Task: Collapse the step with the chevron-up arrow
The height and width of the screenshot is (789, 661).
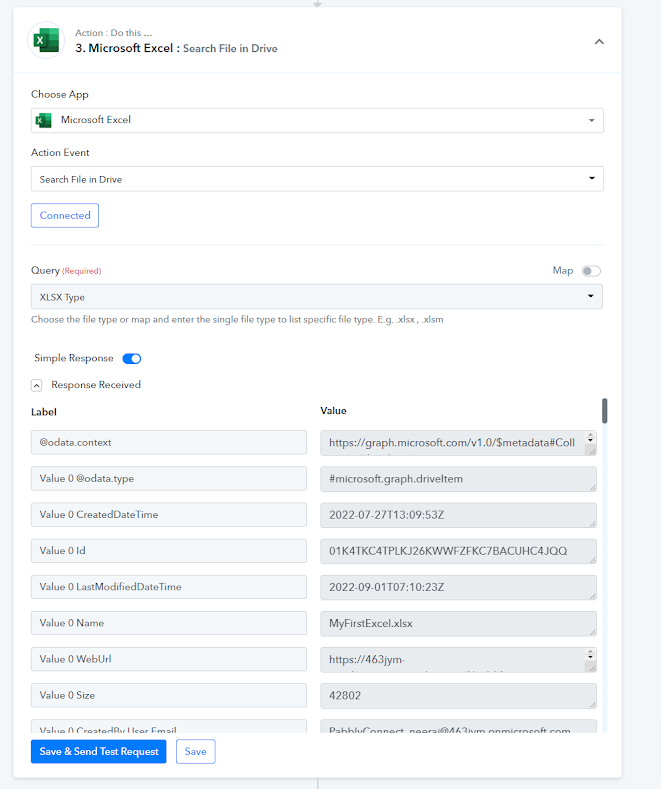Action: coord(599,42)
